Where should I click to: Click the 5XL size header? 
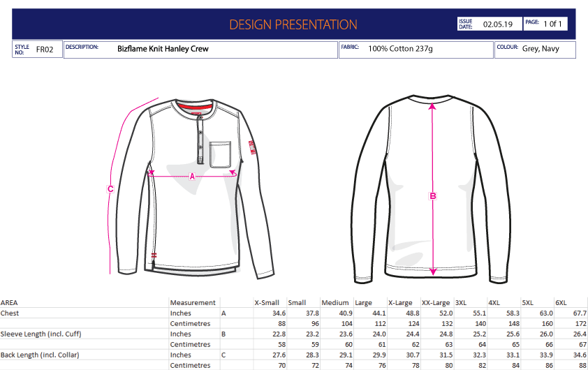point(528,302)
